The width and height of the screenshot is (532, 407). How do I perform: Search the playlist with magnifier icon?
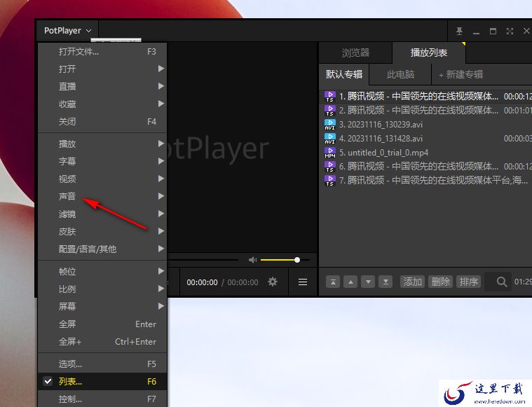click(501, 282)
